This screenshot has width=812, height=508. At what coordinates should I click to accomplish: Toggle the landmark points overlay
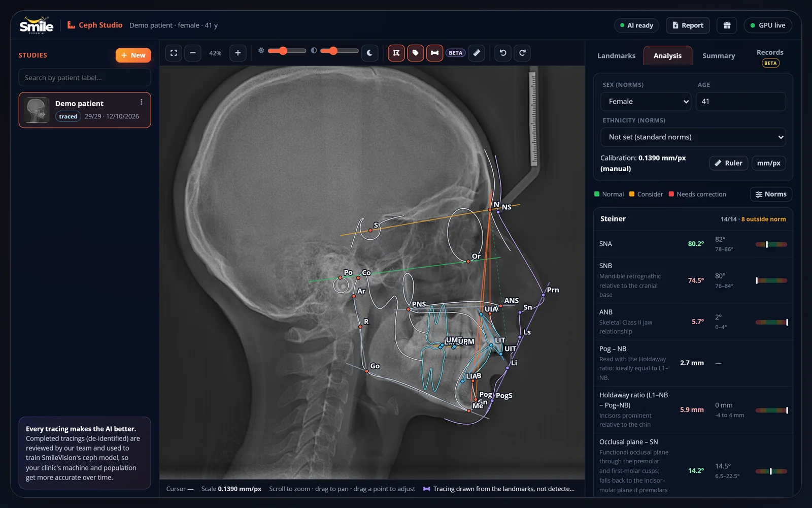(x=396, y=53)
